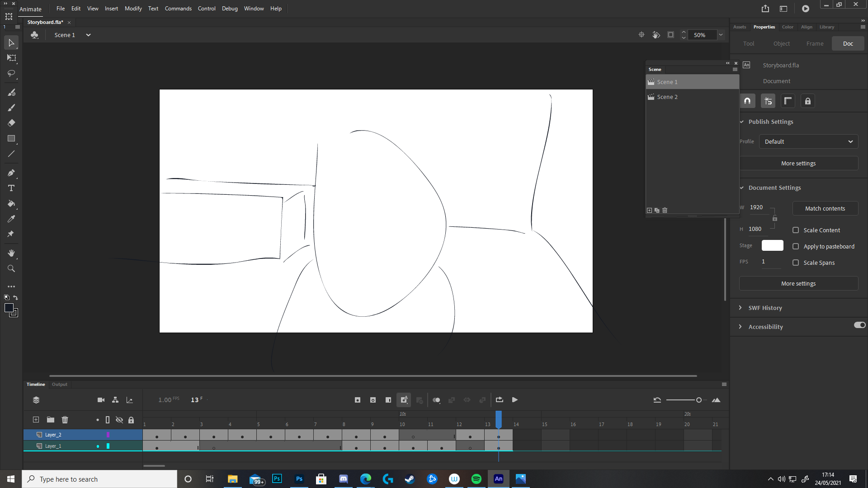Open the stage zoom 50% dropdown
Image resolution: width=868 pixels, height=488 pixels.
[x=721, y=35]
